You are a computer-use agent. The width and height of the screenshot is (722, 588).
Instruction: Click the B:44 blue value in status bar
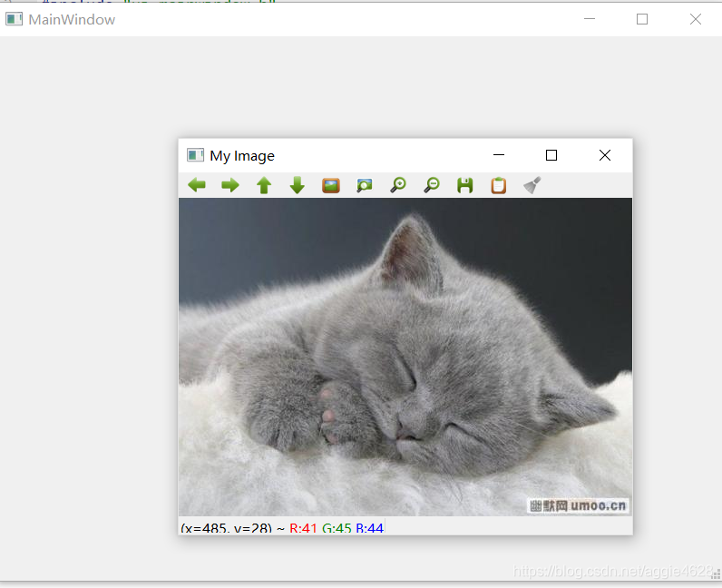(x=370, y=527)
